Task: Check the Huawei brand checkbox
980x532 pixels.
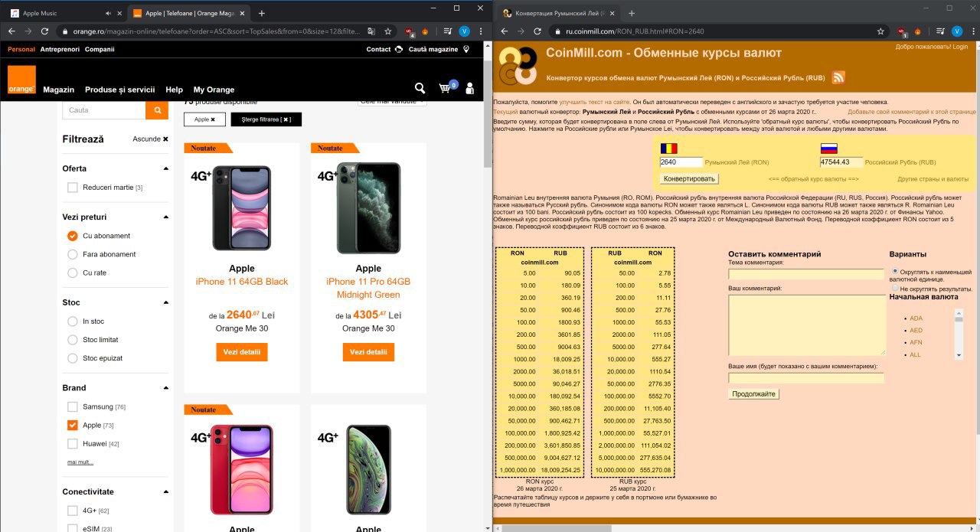Action: point(73,443)
